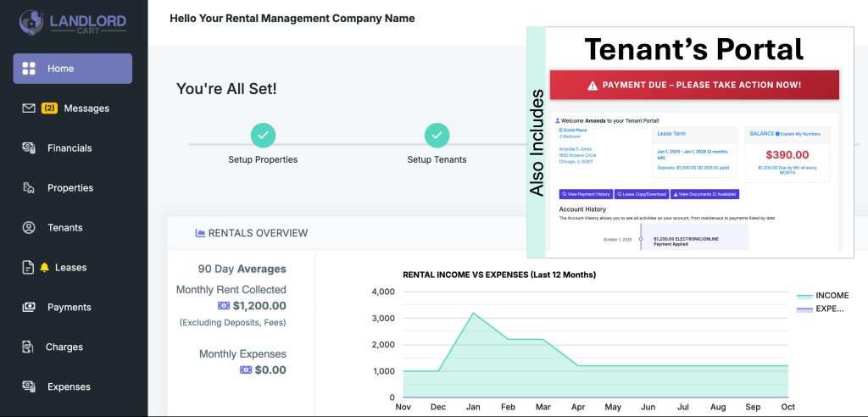Open View Documents (2 Available)
Viewport: 868px width, 417px height.
click(704, 194)
